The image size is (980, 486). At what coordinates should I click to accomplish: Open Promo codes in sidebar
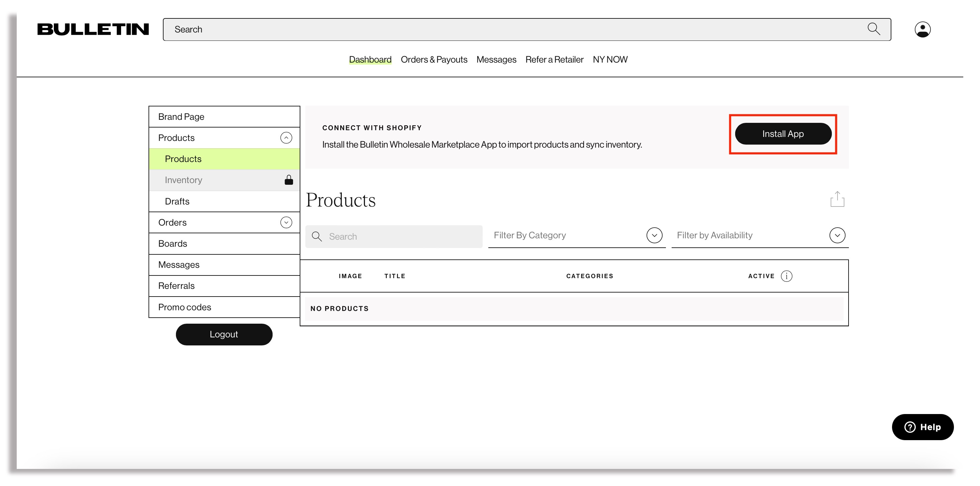185,307
